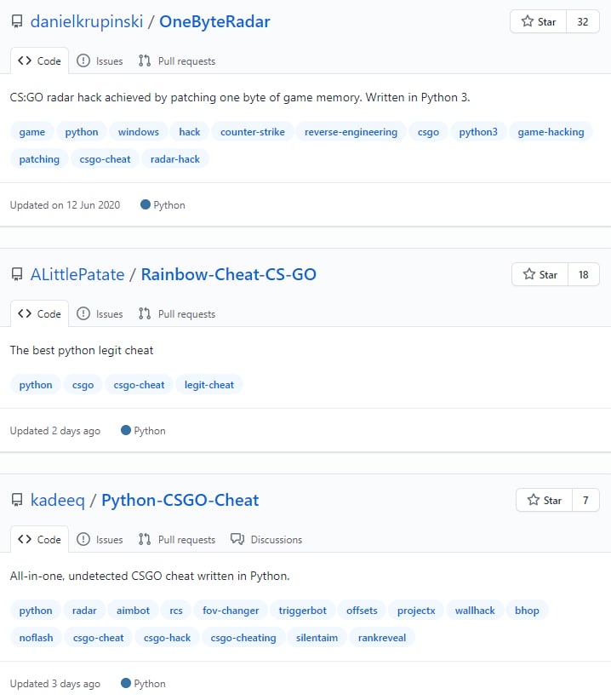This screenshot has width=611, height=700.
Task: Select the triggerbot topic tag
Action: (x=303, y=611)
